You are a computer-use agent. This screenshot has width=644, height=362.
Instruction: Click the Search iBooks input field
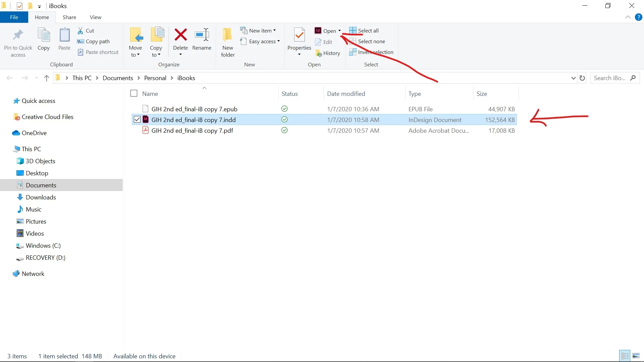coord(610,78)
